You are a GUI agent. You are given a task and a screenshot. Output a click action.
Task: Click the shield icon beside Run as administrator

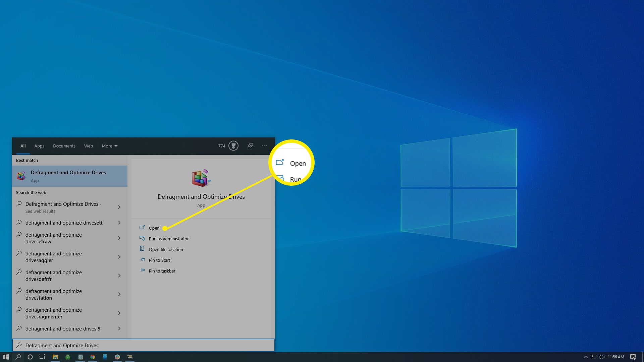(x=142, y=238)
